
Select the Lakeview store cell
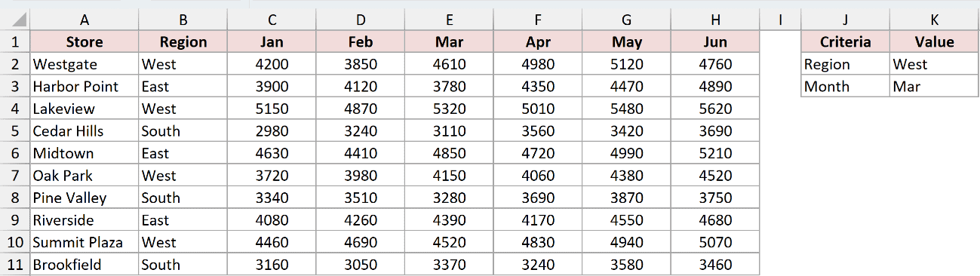tap(84, 109)
